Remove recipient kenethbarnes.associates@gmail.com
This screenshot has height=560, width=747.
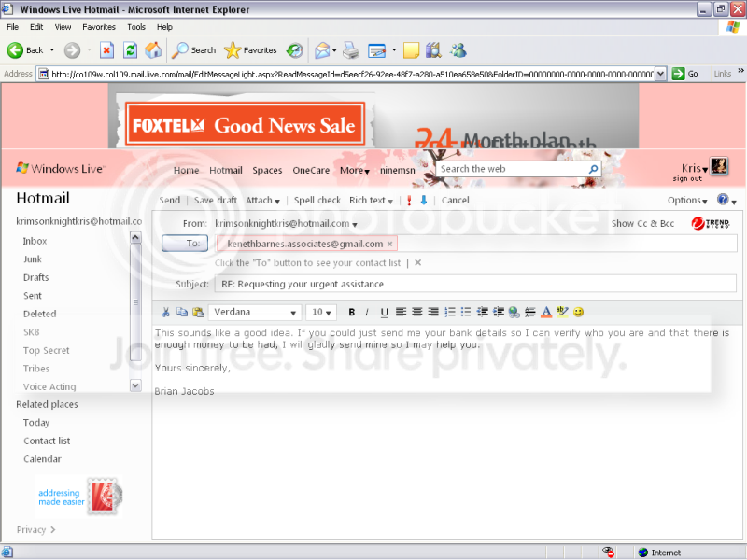pyautogui.click(x=389, y=244)
